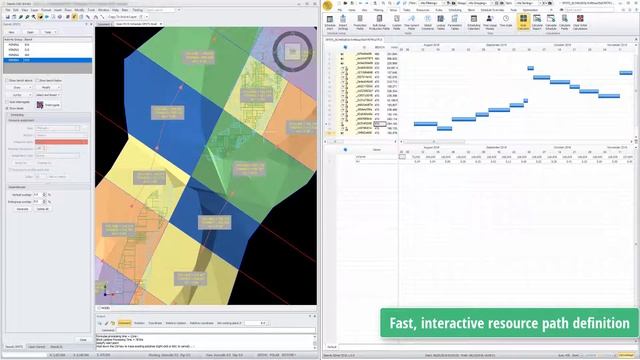The width and height of the screenshot is (640, 360).
Task: Open Production Fields setup
Action: click(x=360, y=22)
